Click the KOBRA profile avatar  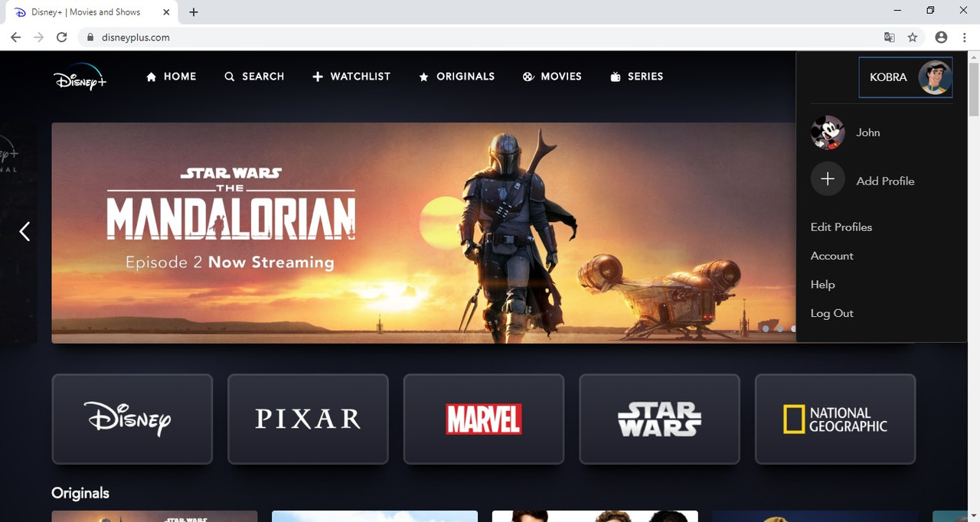(935, 77)
